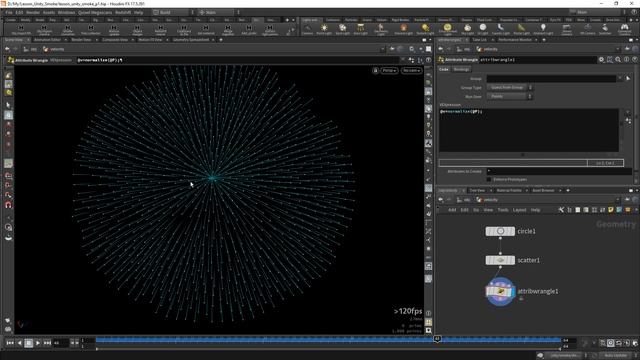640x360 pixels.
Task: Select the Camera shelf tool
Action: click(x=307, y=29)
